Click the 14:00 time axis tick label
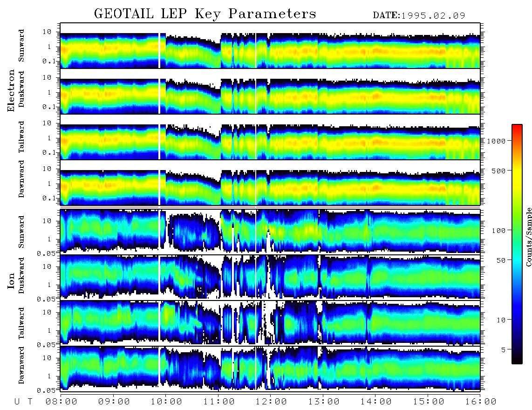The height and width of the screenshot is (410, 532). click(376, 402)
